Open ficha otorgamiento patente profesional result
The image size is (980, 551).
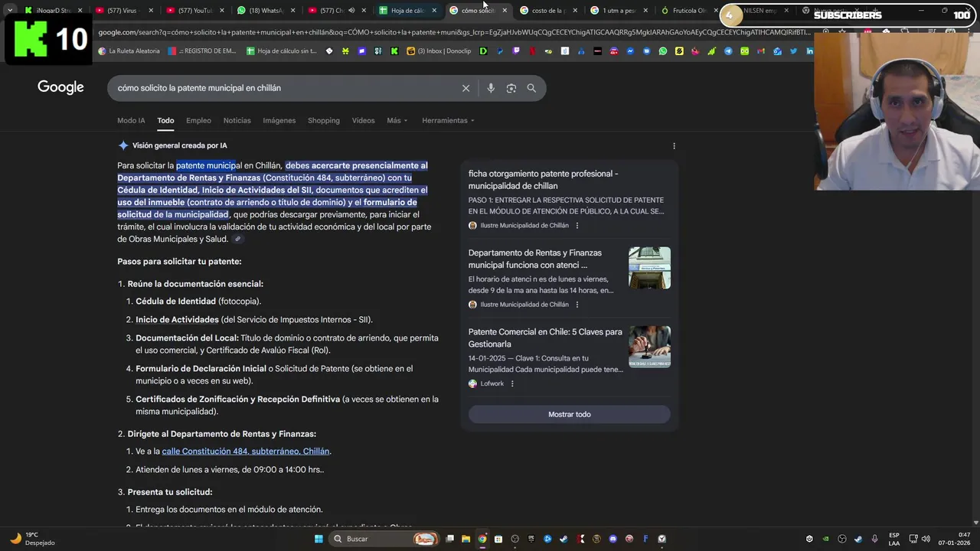click(x=543, y=180)
